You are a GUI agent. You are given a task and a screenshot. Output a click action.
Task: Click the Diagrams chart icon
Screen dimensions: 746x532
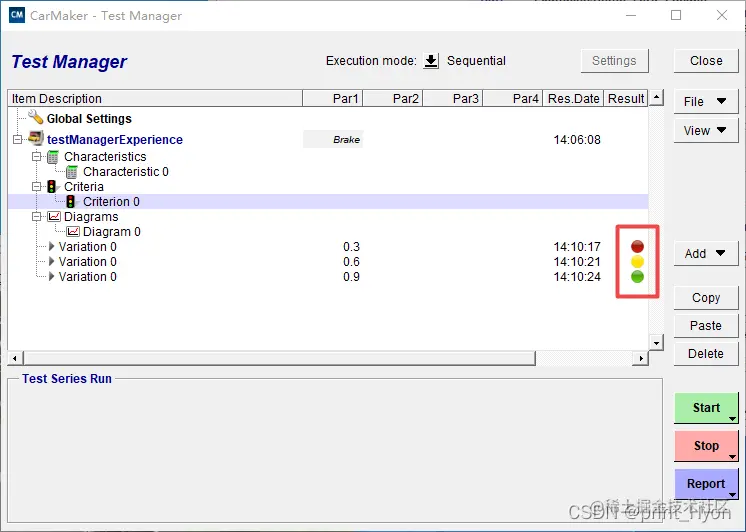54,217
